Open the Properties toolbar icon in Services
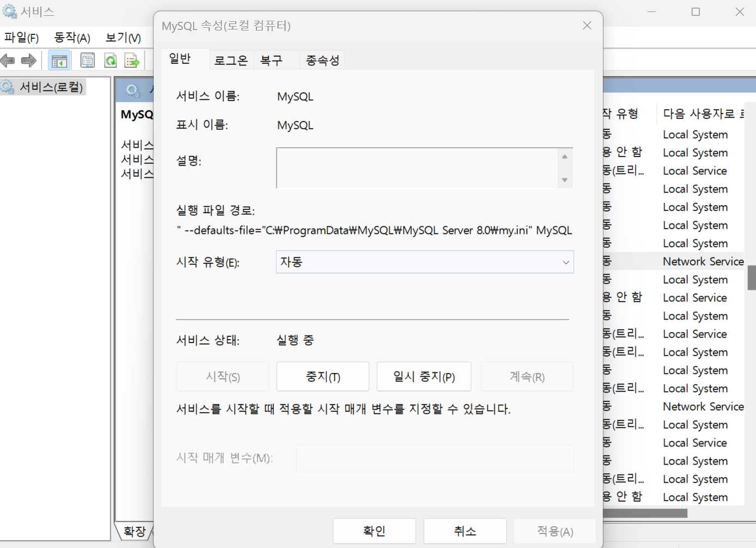 click(87, 61)
